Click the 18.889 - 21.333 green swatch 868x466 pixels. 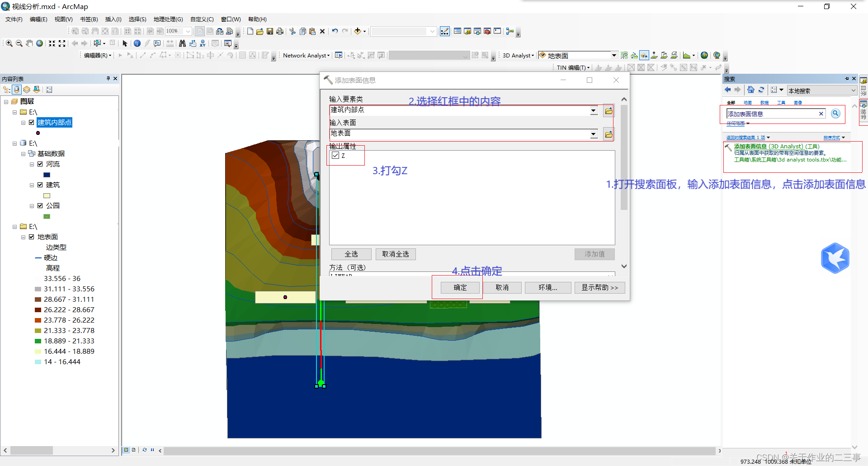(38, 341)
